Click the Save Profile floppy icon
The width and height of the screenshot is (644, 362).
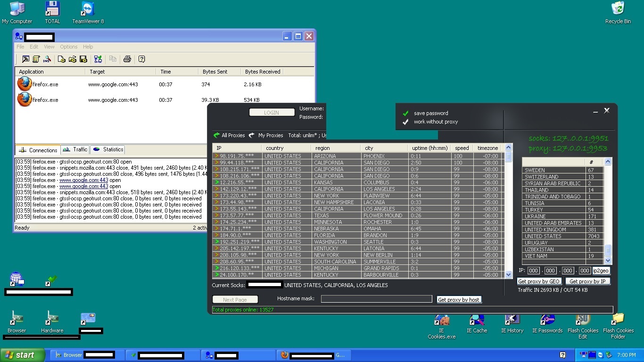pos(83,59)
